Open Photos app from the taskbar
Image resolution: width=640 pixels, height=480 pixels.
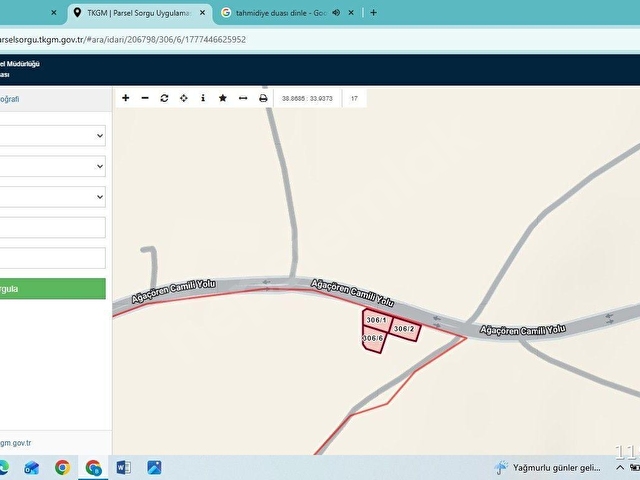[x=154, y=467]
